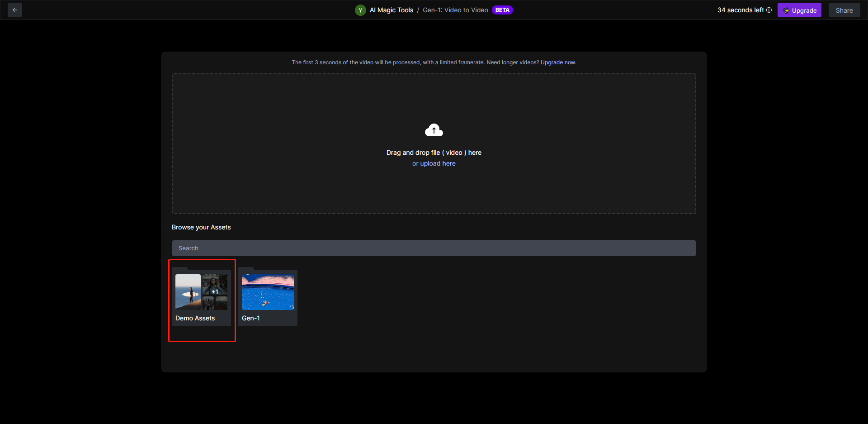Open AI Magic Tools breadcrumb
This screenshot has width=868, height=424.
[392, 10]
